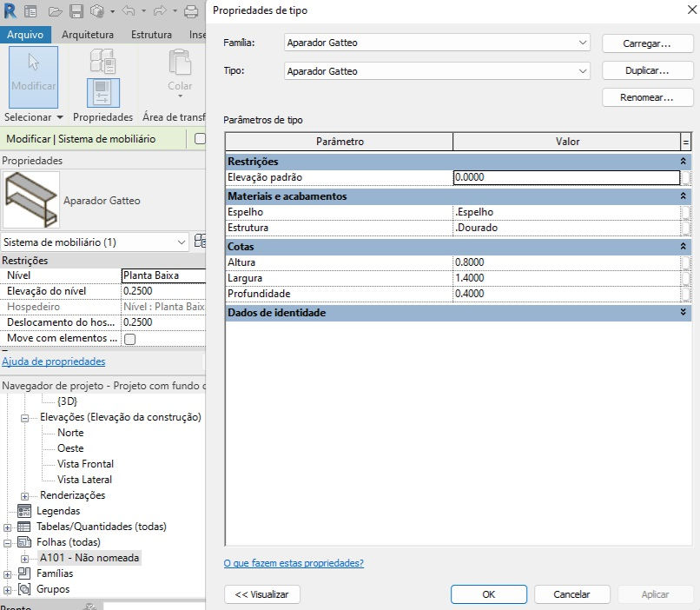This screenshot has height=610, width=700.
Task: Click the edit type icon beside type selector
Action: coord(200,242)
